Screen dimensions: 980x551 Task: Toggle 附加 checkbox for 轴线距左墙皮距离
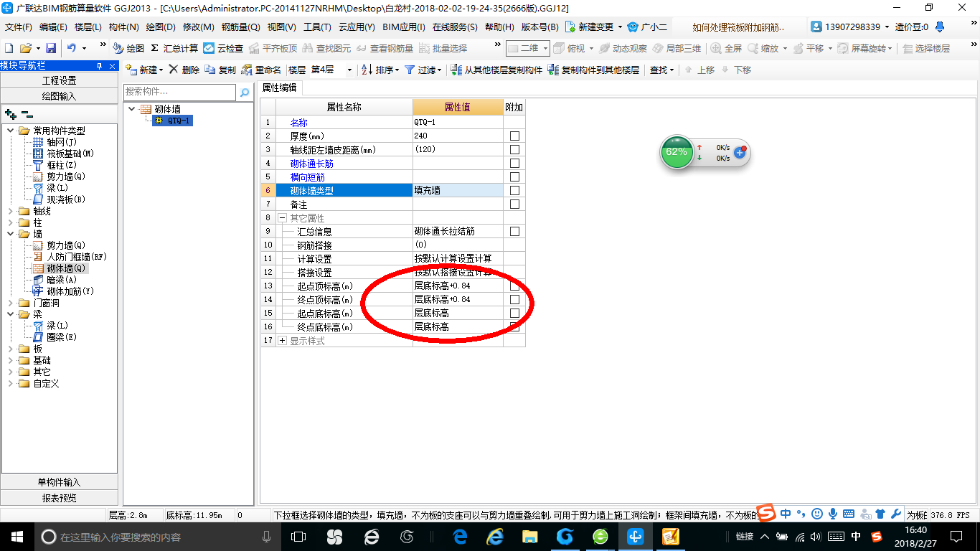pyautogui.click(x=514, y=150)
